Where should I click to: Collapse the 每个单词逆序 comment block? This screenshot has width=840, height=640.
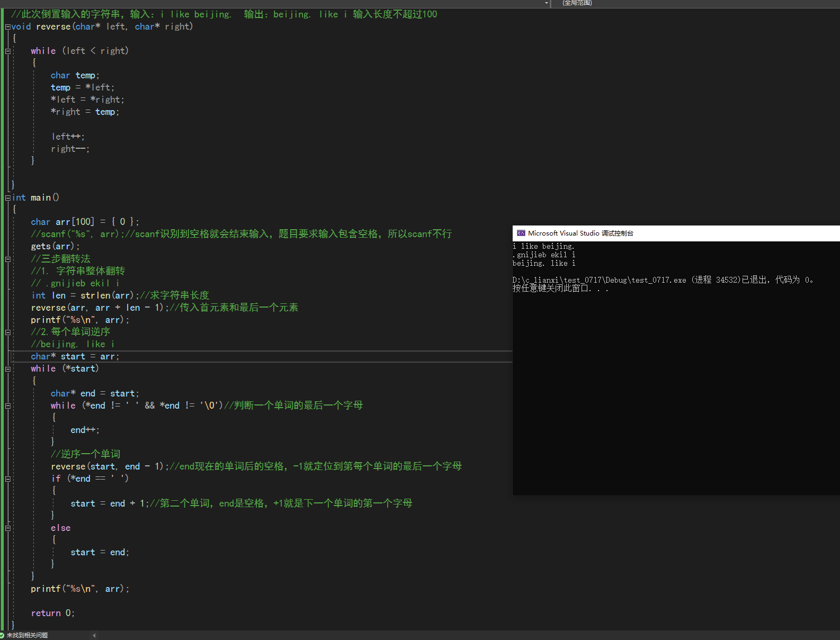tap(7, 332)
